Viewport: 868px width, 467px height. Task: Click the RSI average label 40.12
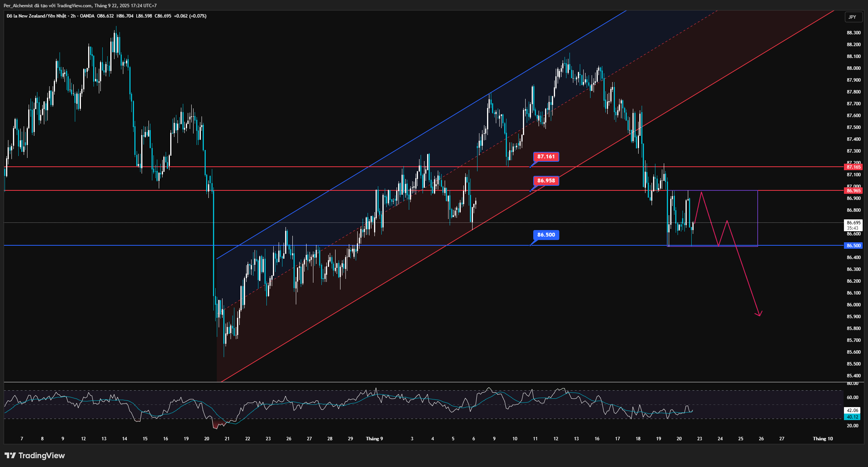point(853,417)
